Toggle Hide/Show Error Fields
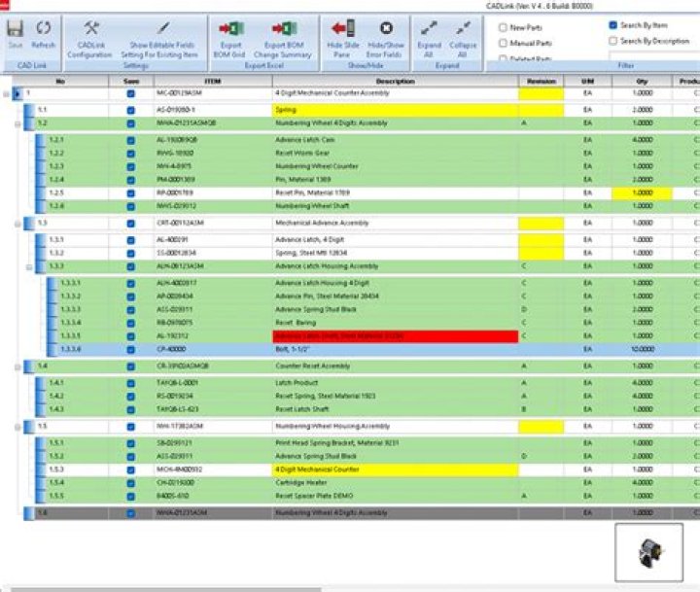This screenshot has width=700, height=592. click(x=385, y=39)
